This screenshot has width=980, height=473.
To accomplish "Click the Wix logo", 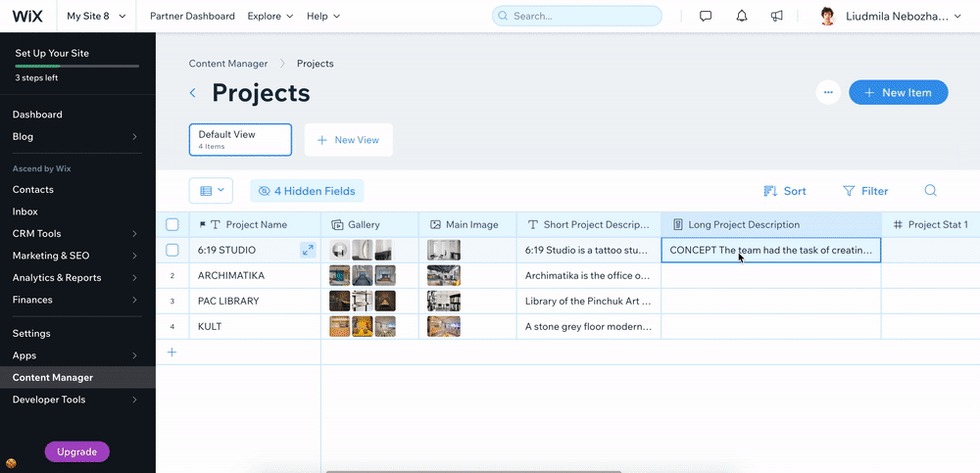I will click(x=27, y=17).
